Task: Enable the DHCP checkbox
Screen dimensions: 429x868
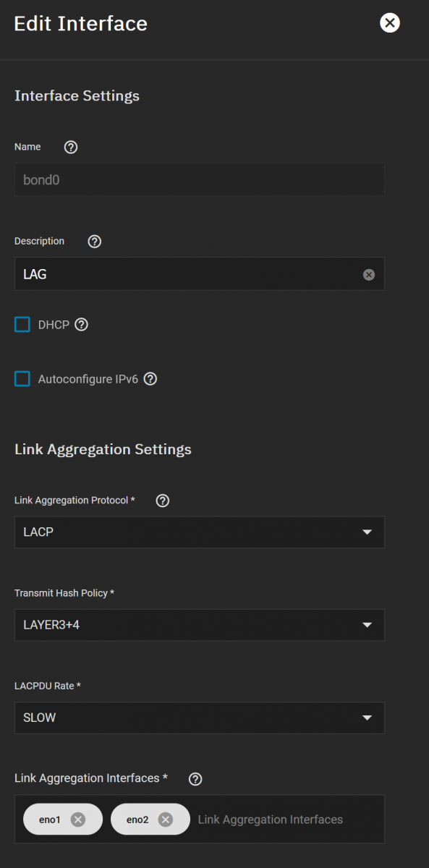Action: pos(22,325)
